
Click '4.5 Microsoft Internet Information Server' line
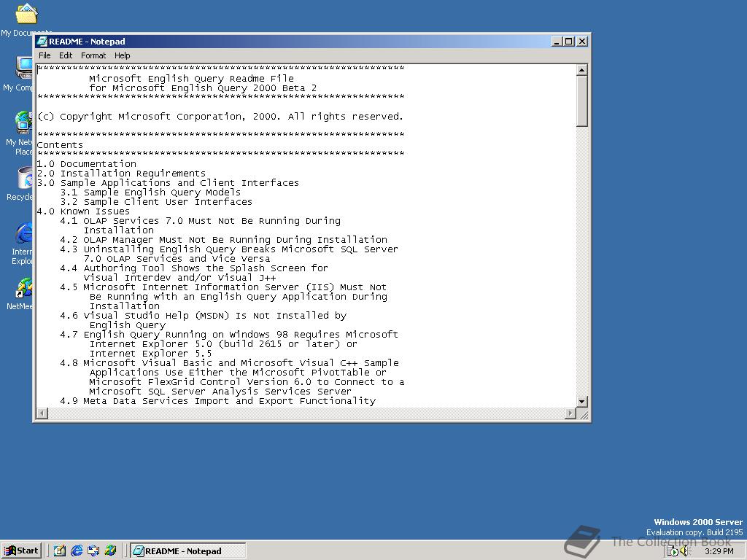point(223,287)
